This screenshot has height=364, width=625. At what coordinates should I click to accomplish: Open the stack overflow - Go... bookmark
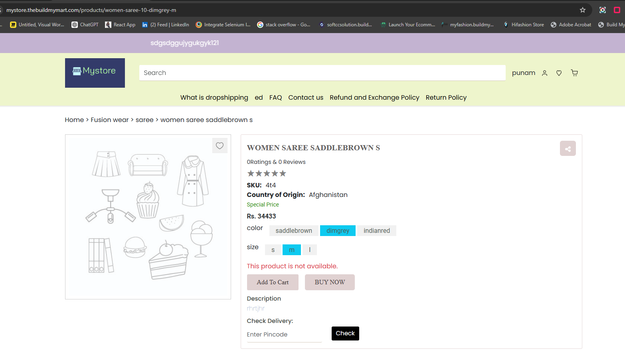[284, 25]
